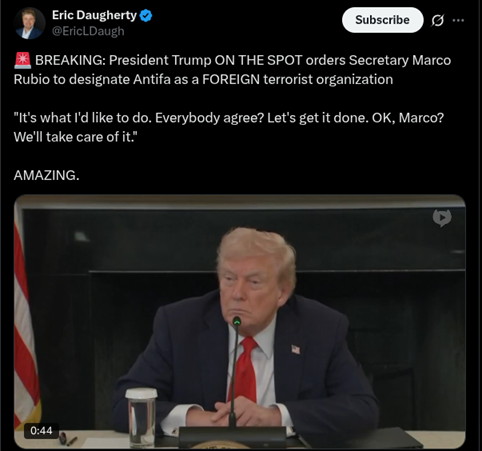Click the 0:44 video duration badge
482x451 pixels.
(x=41, y=430)
